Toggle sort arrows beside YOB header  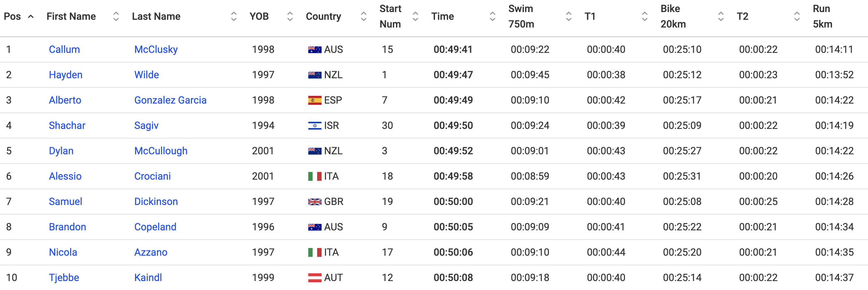point(290,16)
